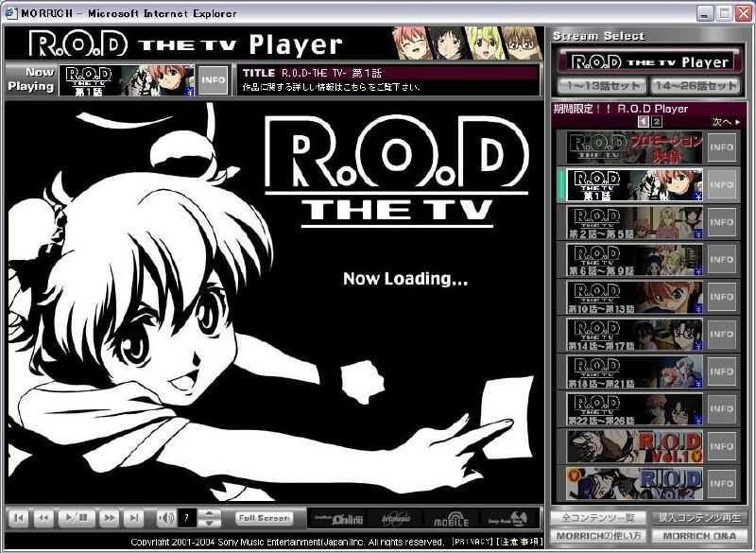Click the R.O.D THE TV Player header logo
Image resolution: width=756 pixels, height=553 pixels.
click(185, 44)
